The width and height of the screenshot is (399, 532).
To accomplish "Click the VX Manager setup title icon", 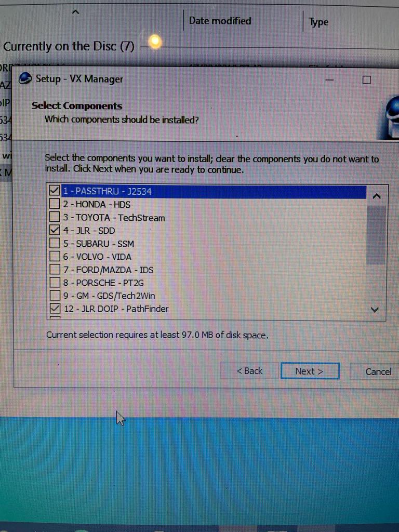I will tap(24, 79).
